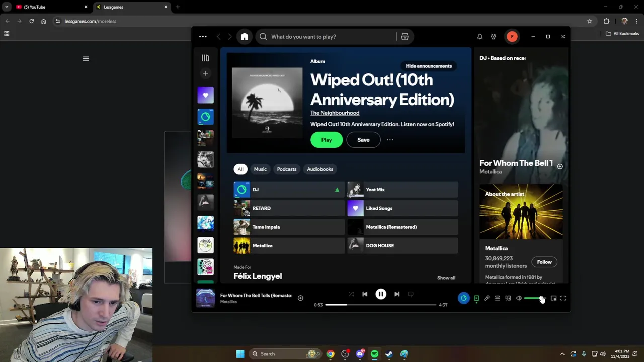Open The Neighbourhood artist link
This screenshot has width=644, height=362.
[x=335, y=113]
